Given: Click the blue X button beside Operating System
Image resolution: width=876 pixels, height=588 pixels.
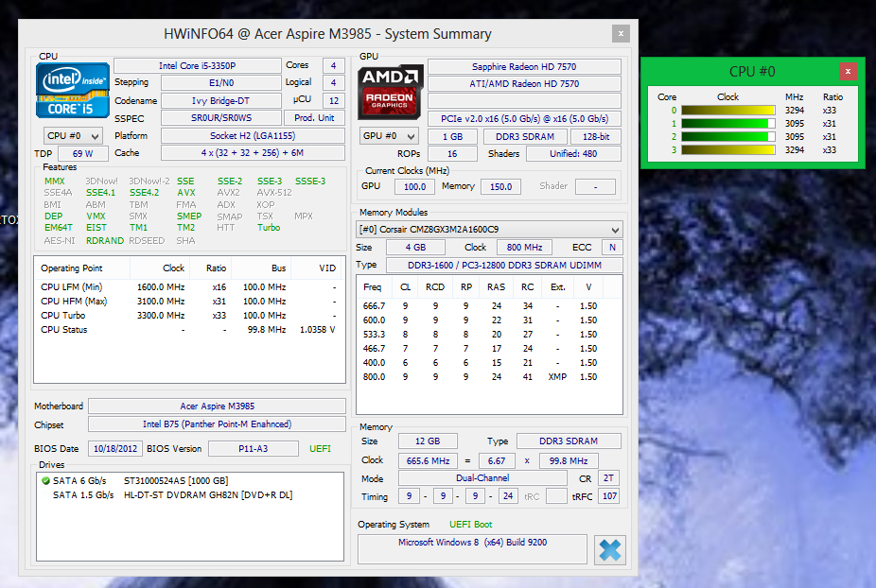Looking at the screenshot, I should 610,550.
